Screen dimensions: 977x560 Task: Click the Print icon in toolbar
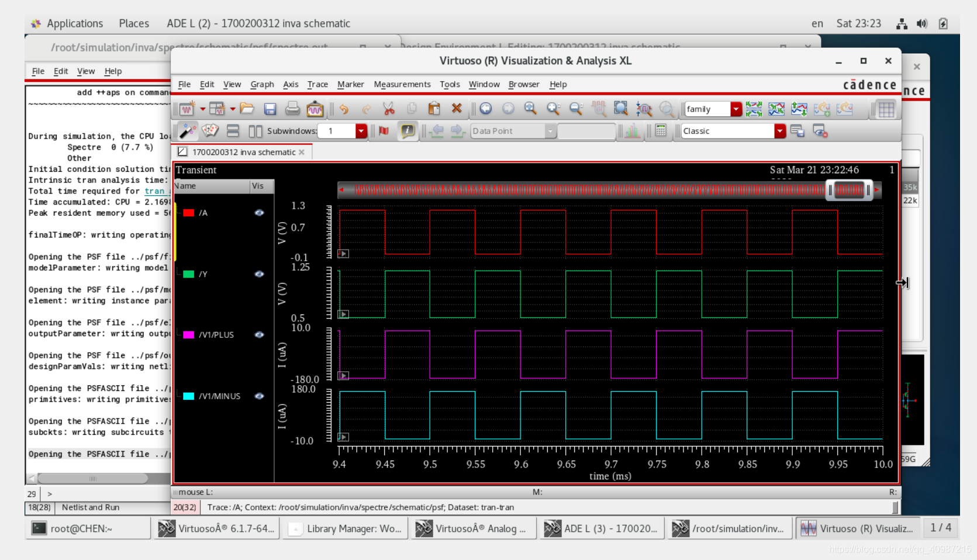[x=292, y=109]
